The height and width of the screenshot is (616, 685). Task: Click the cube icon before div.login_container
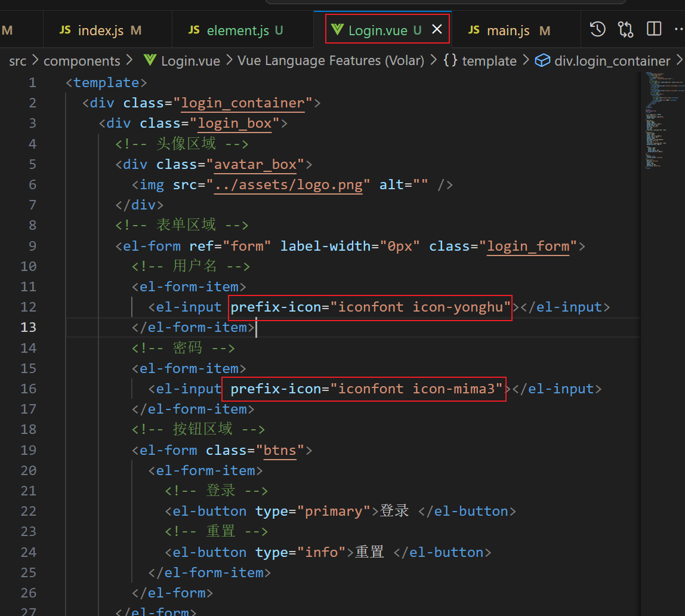[542, 60]
